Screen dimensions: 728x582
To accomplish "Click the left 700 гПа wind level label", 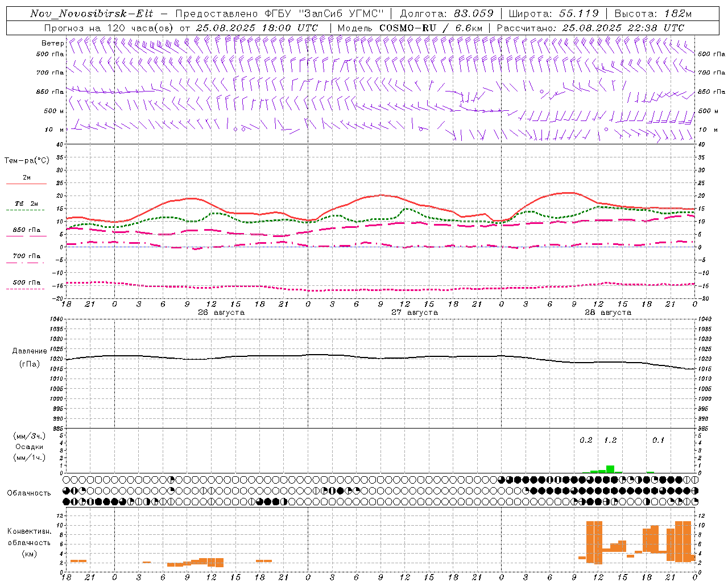I will (x=50, y=73).
